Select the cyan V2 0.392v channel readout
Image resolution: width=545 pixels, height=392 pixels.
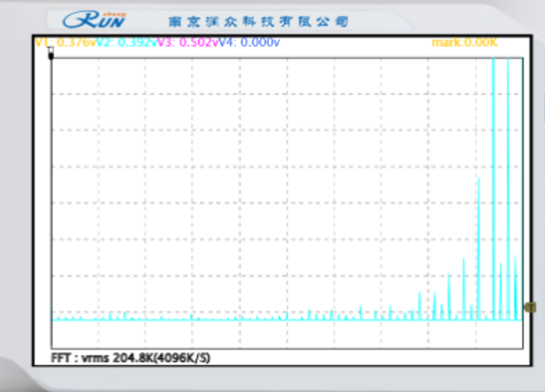click(125, 43)
